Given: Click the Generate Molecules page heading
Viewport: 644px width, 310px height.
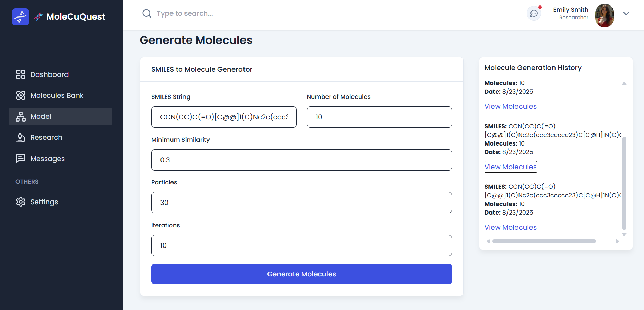Looking at the screenshot, I should click(196, 40).
